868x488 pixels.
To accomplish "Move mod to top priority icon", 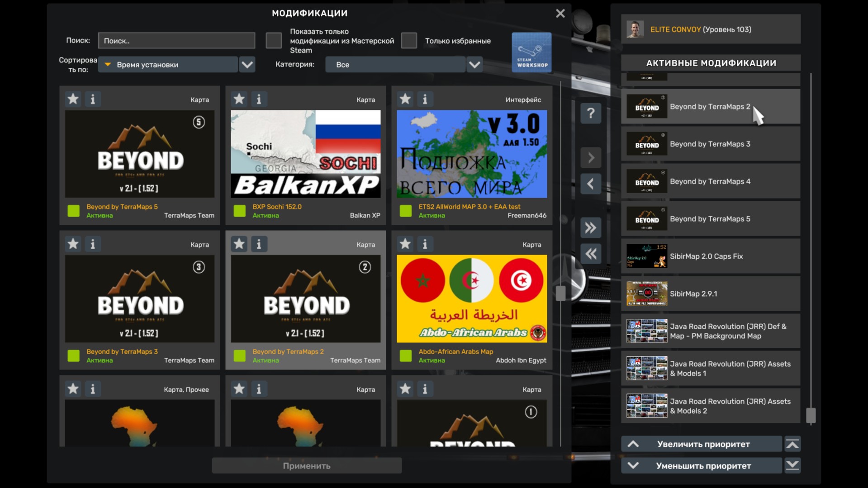I will pyautogui.click(x=792, y=444).
